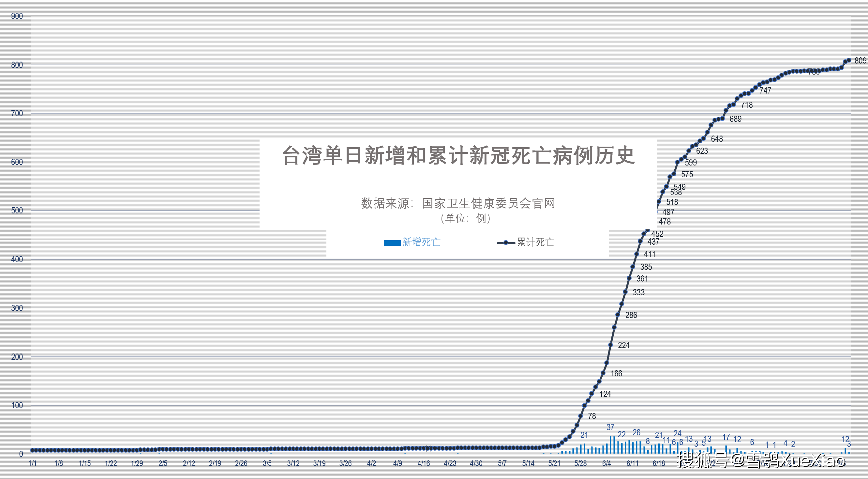Click the 累计死亡 legend label
The height and width of the screenshot is (479, 868).
(x=536, y=242)
